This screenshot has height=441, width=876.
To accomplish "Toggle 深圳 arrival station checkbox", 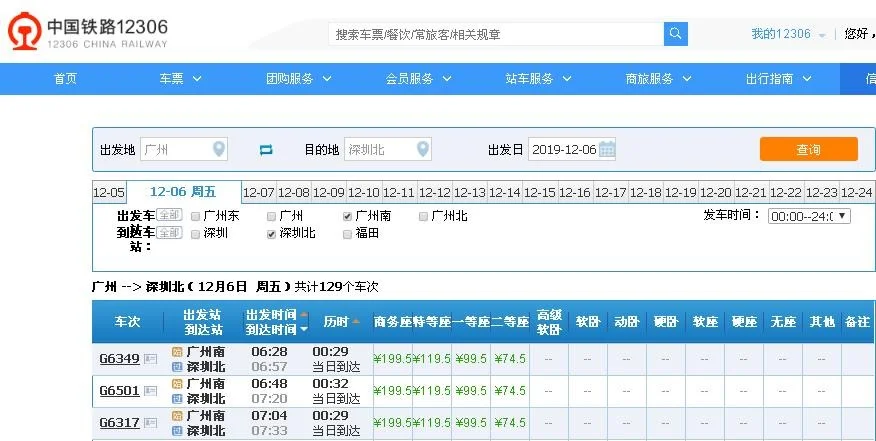I will pos(196,234).
